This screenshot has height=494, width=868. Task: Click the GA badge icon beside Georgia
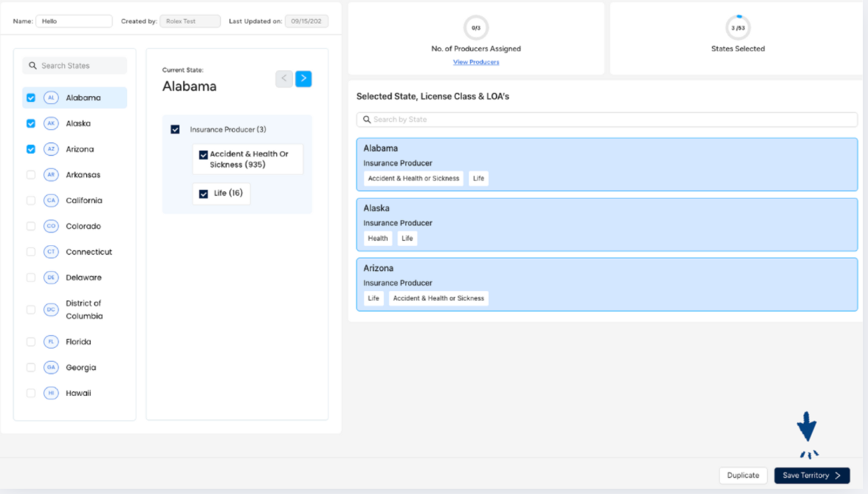pos(51,368)
